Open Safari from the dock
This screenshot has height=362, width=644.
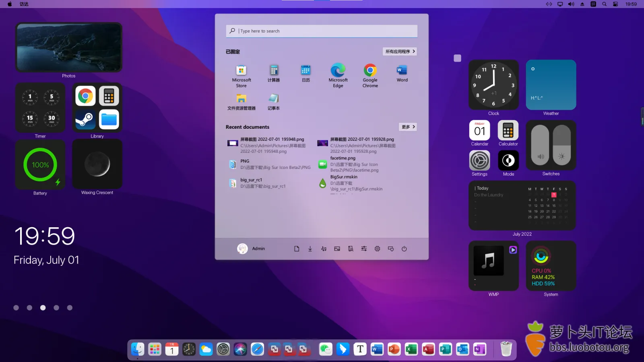click(x=258, y=349)
